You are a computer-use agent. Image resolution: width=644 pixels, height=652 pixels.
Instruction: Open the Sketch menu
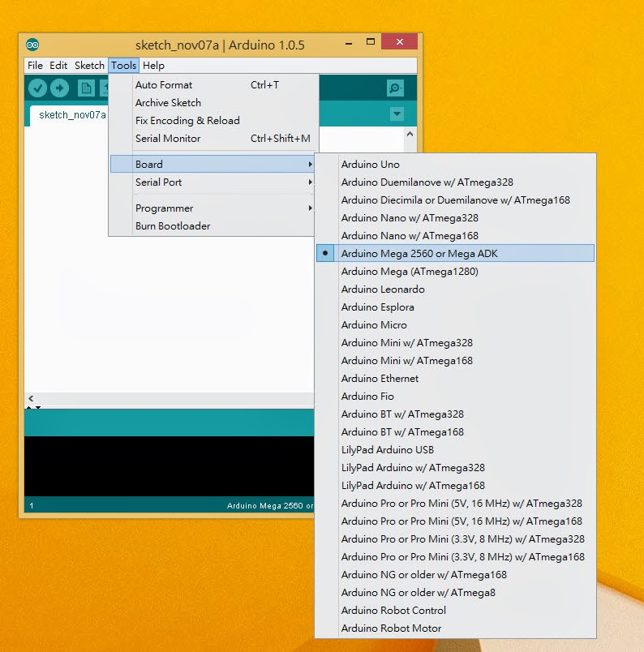pos(89,66)
